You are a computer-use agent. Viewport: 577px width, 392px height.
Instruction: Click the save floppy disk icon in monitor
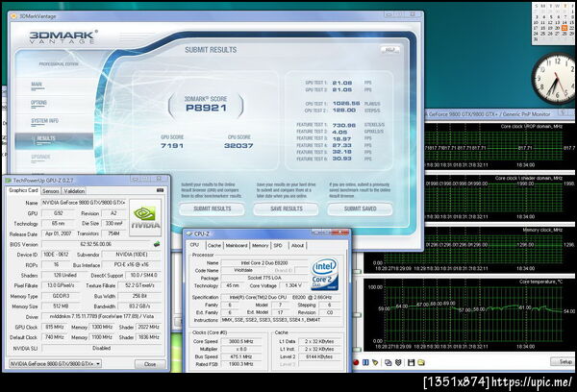[411, 362]
